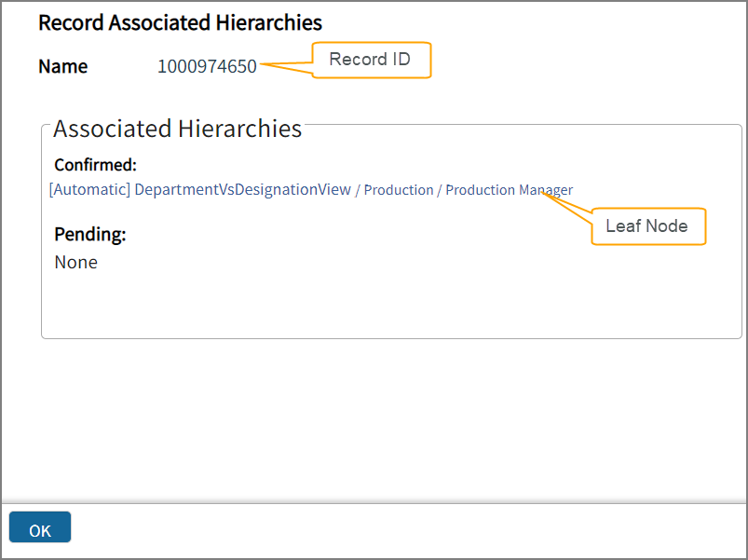The image size is (748, 560).
Task: Click the OK button
Action: pyautogui.click(x=40, y=528)
